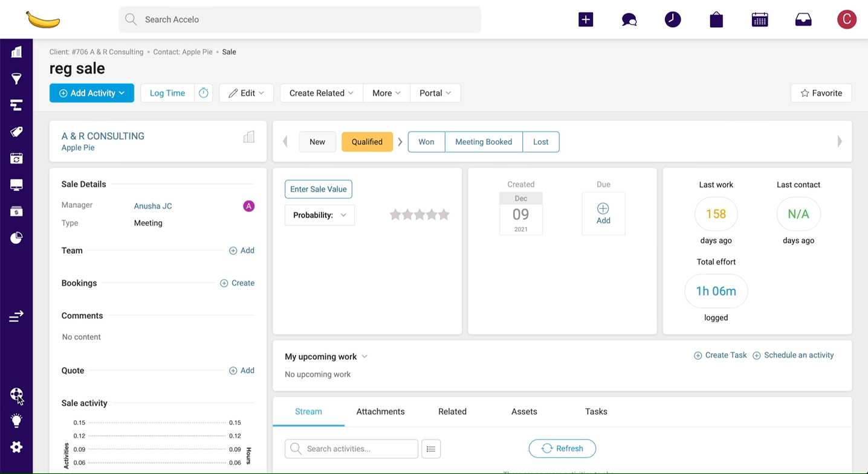Screen dimensions: 868x474
Task: Switch to the Related tab
Action: pos(452,412)
